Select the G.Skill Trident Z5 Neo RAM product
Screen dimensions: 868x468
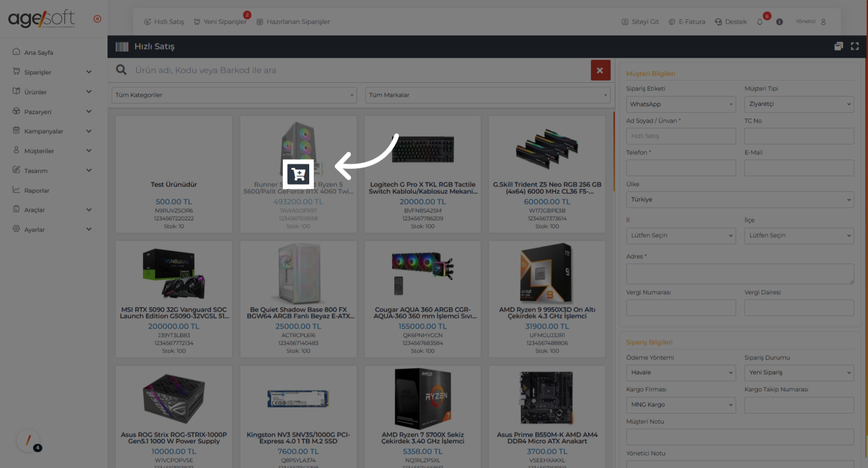pos(547,175)
